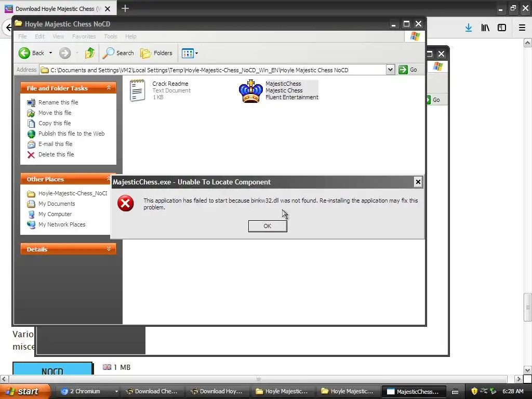
Task: Expand the Details panel
Action: point(109,249)
